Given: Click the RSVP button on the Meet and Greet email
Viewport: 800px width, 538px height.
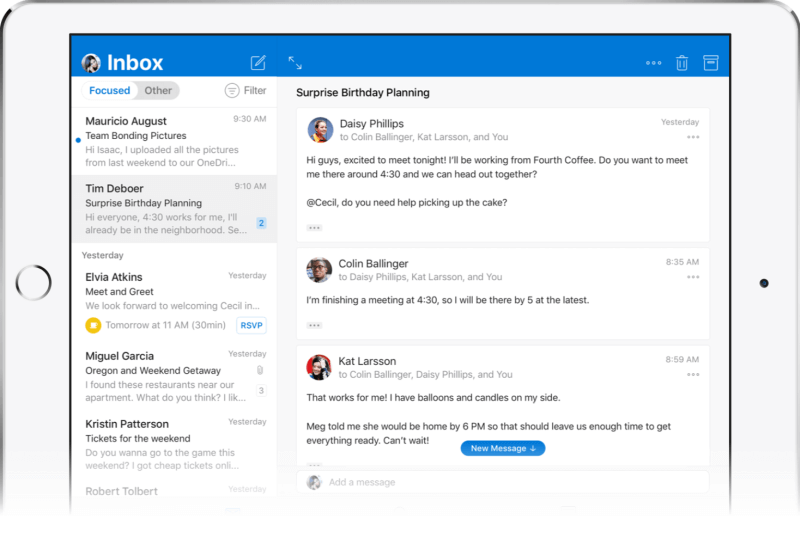Looking at the screenshot, I should [x=252, y=325].
